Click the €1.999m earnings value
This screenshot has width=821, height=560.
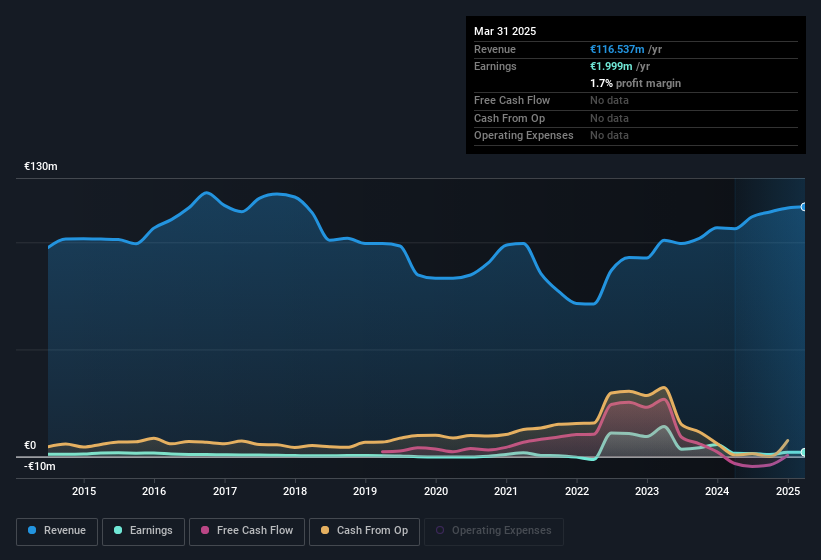tap(611, 66)
